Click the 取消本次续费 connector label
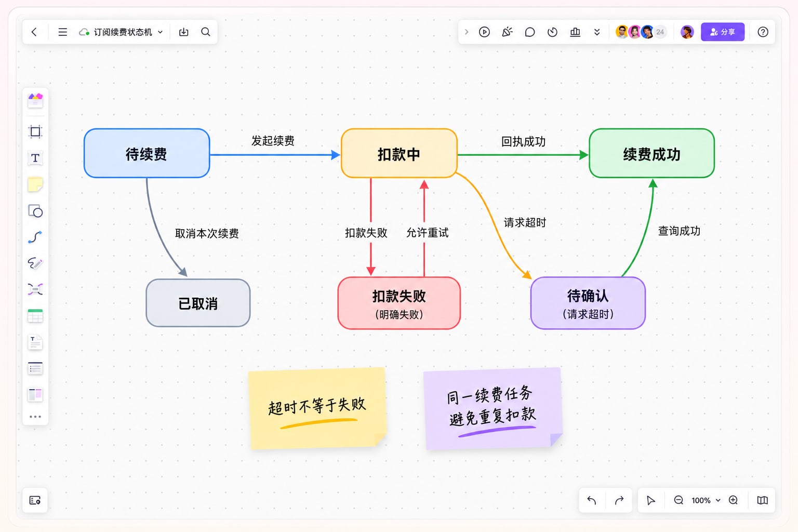This screenshot has width=798, height=532. (207, 233)
